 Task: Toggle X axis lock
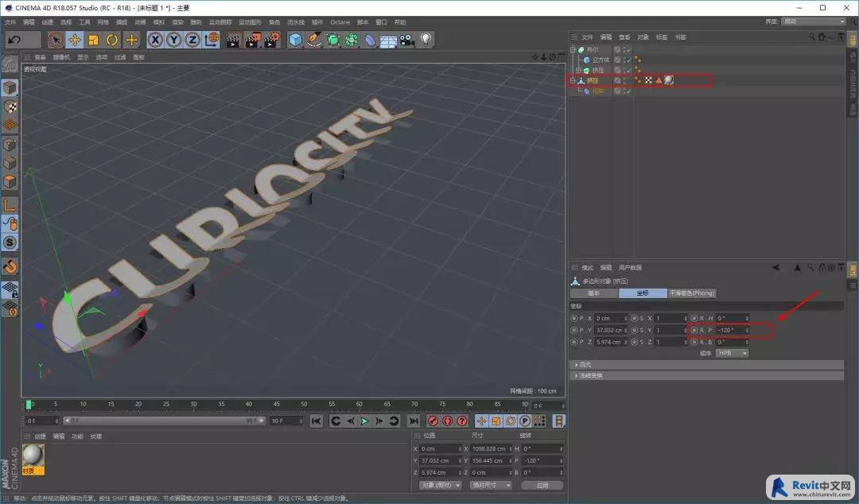(x=155, y=40)
